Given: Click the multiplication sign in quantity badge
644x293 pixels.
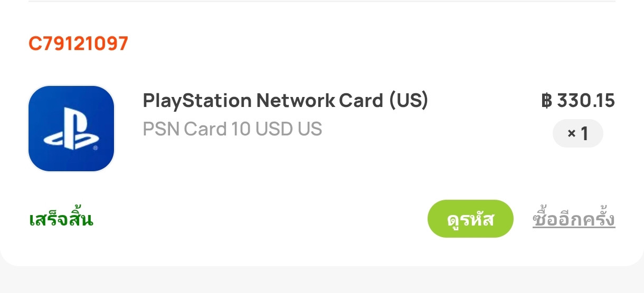Looking at the screenshot, I should (x=571, y=134).
